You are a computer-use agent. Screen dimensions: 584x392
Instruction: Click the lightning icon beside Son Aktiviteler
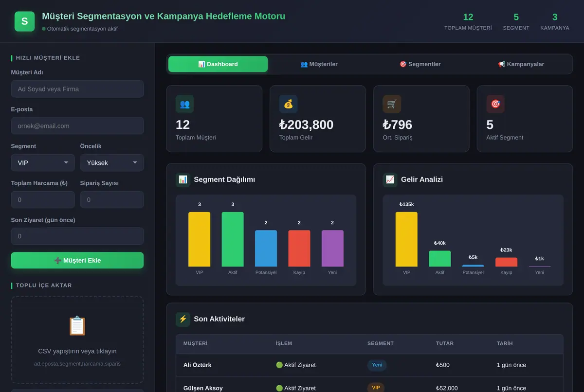tap(183, 319)
